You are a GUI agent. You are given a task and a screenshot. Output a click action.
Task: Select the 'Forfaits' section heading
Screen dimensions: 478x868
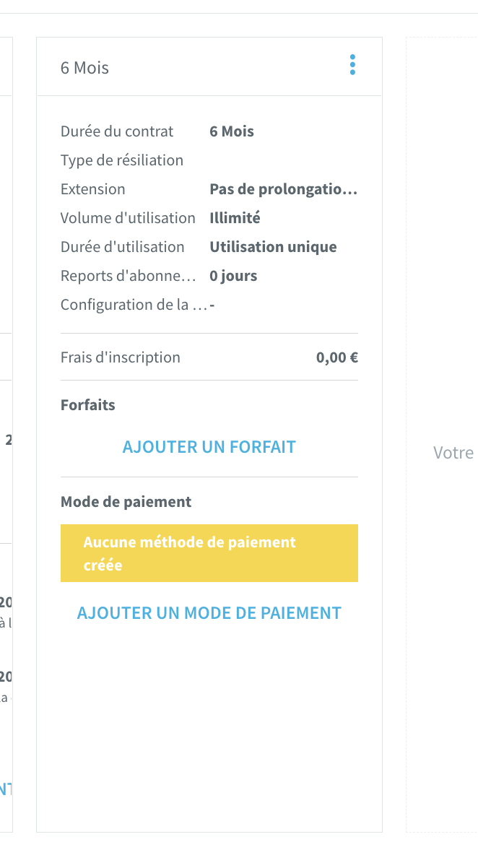tap(88, 405)
